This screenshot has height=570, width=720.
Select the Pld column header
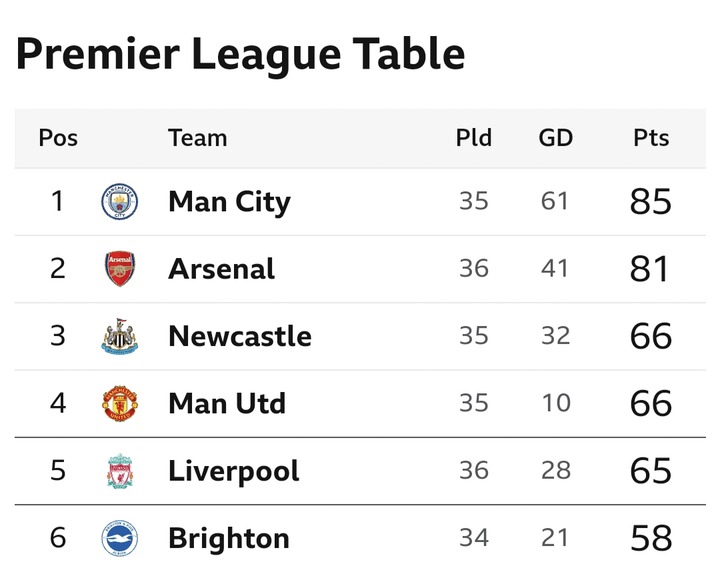[474, 138]
